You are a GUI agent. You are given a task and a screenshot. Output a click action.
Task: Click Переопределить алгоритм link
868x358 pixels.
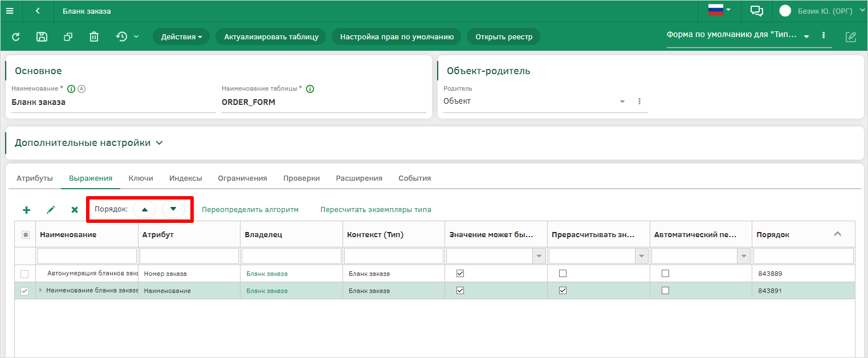tap(250, 210)
